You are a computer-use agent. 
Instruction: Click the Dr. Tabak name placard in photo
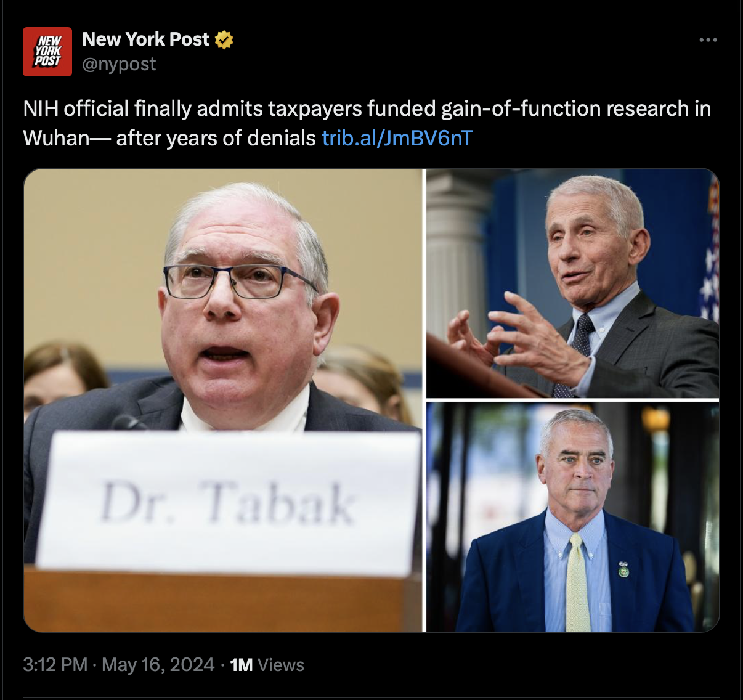(x=229, y=503)
